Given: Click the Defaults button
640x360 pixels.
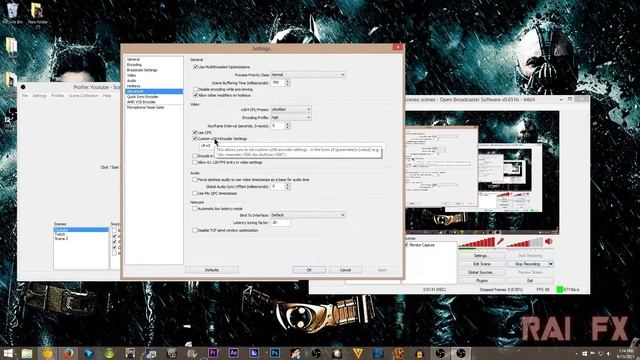Looking at the screenshot, I should coord(212,270).
